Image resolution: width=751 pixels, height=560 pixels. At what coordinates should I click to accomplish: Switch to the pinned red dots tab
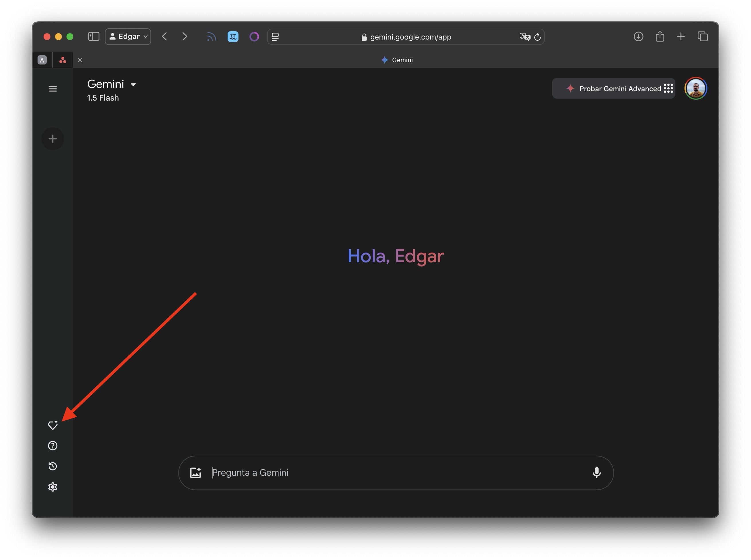(x=63, y=60)
